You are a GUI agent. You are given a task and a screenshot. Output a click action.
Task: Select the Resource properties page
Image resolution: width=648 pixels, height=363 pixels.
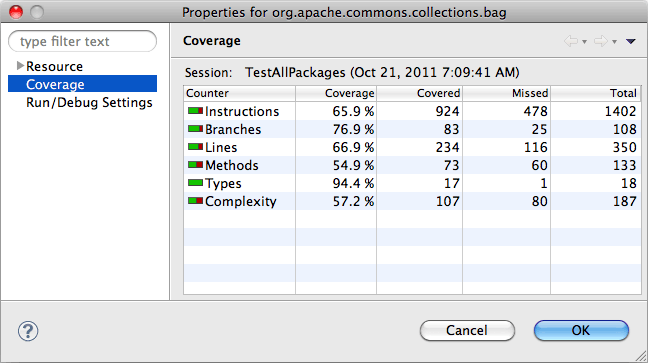pyautogui.click(x=55, y=66)
